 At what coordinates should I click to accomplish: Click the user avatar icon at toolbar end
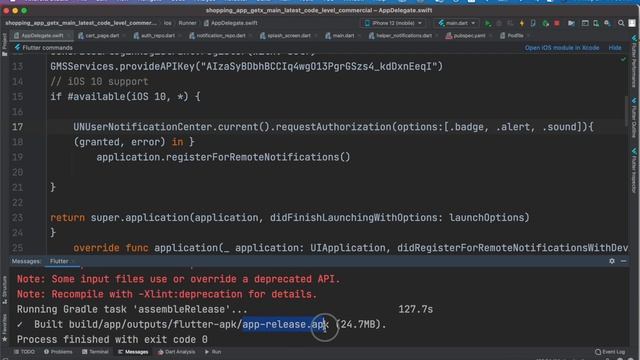coord(632,23)
